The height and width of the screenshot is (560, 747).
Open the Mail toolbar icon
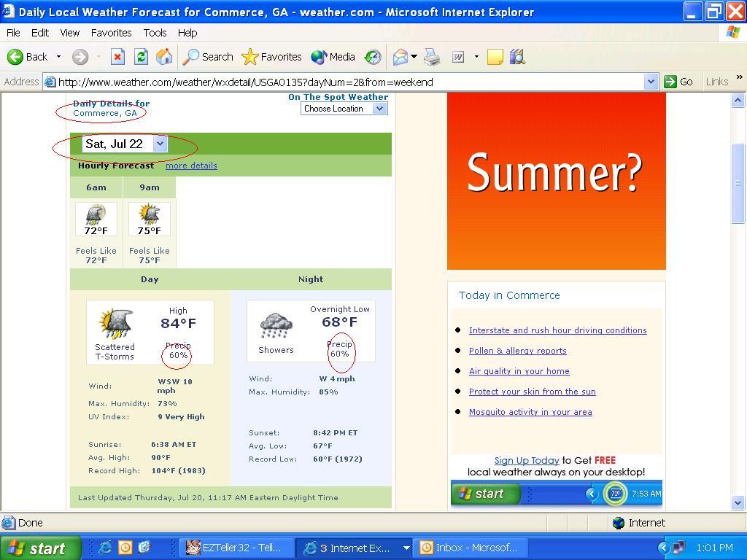pos(400,57)
